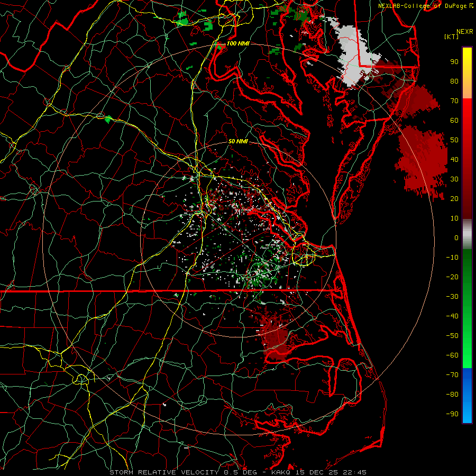The height and width of the screenshot is (476, 476).
Task: Click the 0 value on the velocity scale
Action: tap(456, 237)
